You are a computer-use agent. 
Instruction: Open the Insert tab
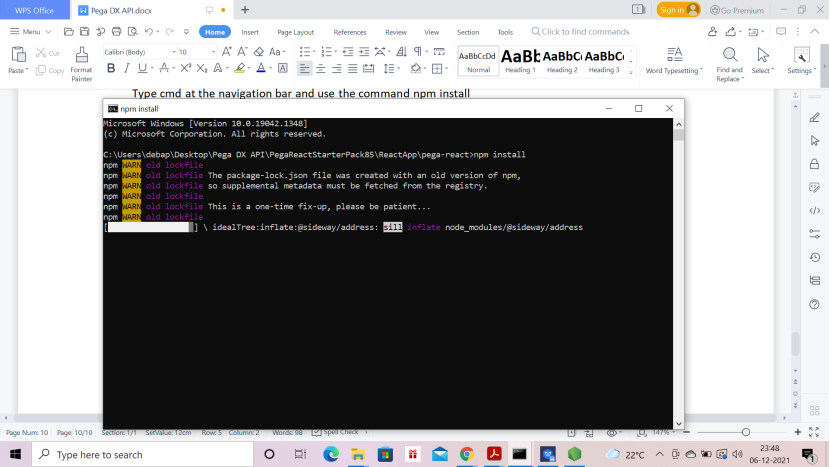(x=250, y=32)
